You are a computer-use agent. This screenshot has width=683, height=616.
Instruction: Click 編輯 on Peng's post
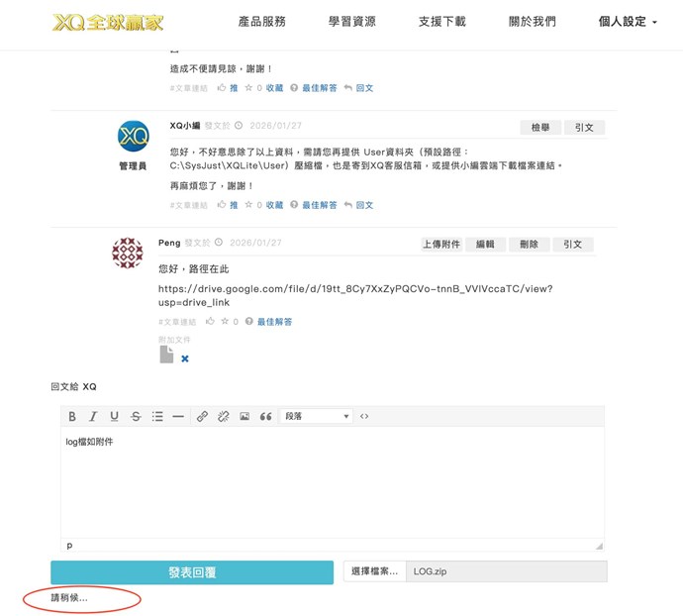click(485, 245)
